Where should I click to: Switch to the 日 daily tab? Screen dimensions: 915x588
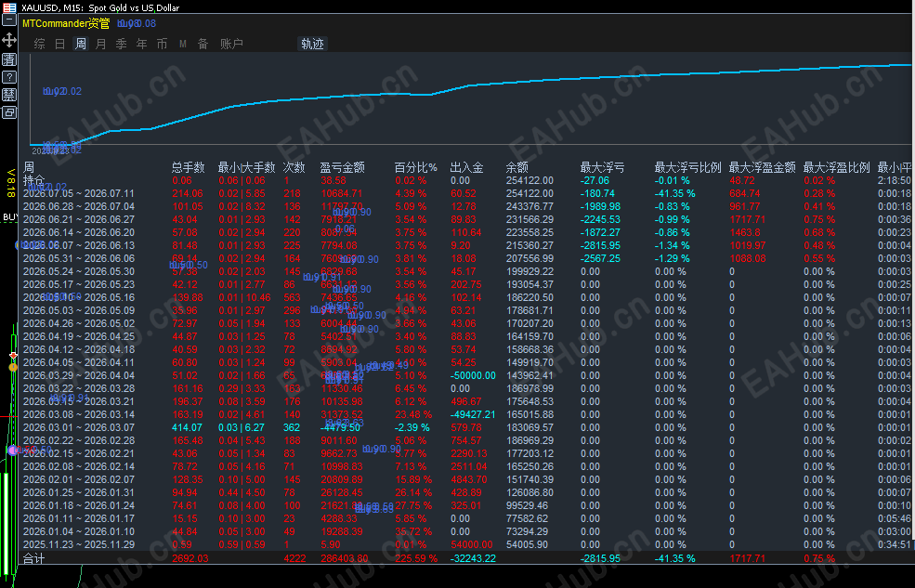60,44
